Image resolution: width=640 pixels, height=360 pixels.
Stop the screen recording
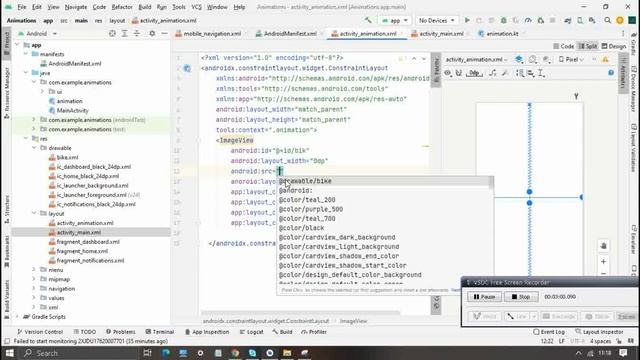click(521, 297)
